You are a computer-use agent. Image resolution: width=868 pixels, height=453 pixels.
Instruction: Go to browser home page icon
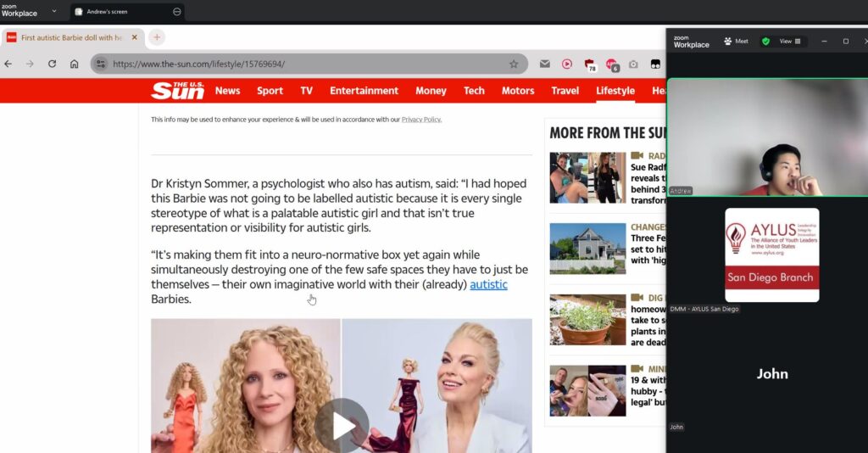pos(75,64)
